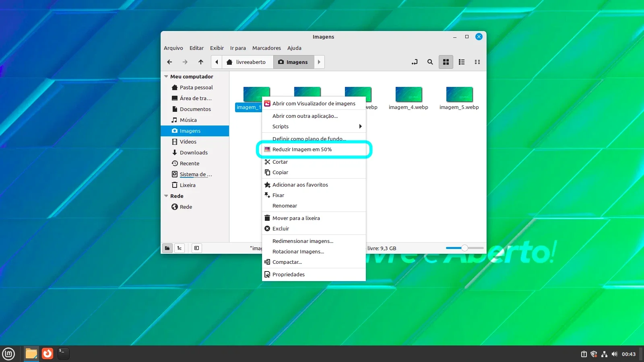The width and height of the screenshot is (644, 362).
Task: Switch to compact view
Action: coord(477,62)
